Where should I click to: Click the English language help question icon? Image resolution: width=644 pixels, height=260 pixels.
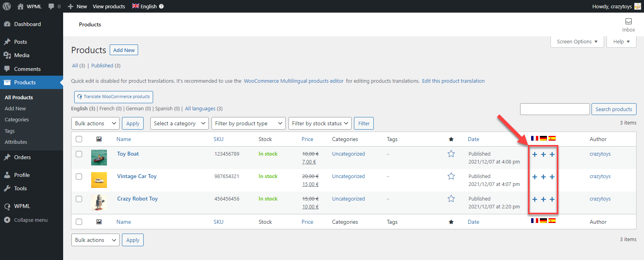161,6
